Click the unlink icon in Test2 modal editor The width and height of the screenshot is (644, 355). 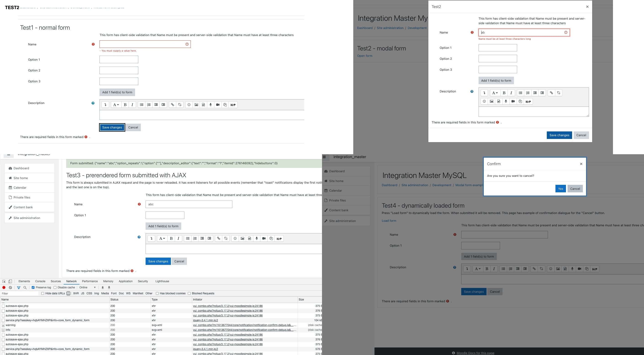coord(558,93)
